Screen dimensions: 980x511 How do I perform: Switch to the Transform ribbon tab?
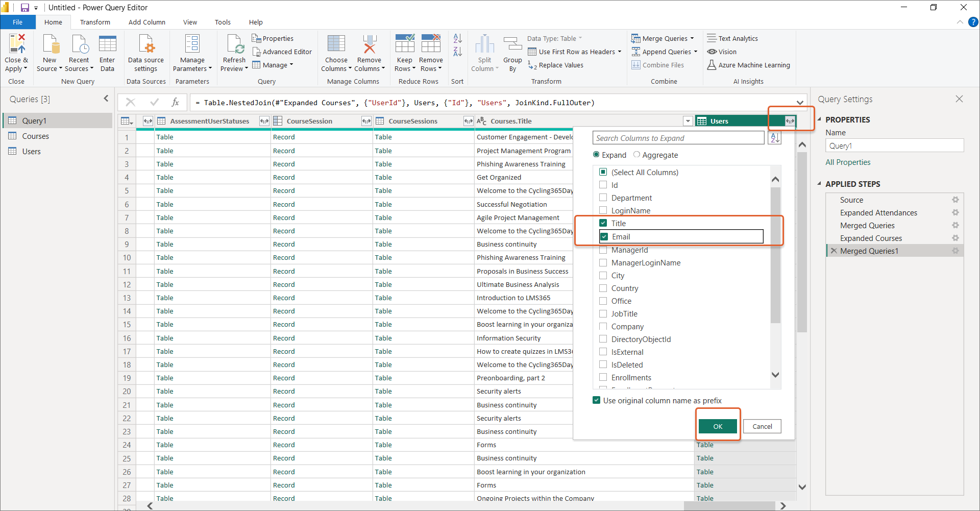point(95,22)
